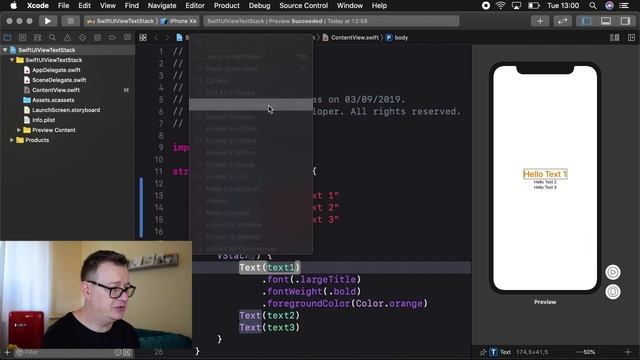Viewport: 640px width, 360px height.
Task: Open the Wi-Fi status menu
Action: 500,6
